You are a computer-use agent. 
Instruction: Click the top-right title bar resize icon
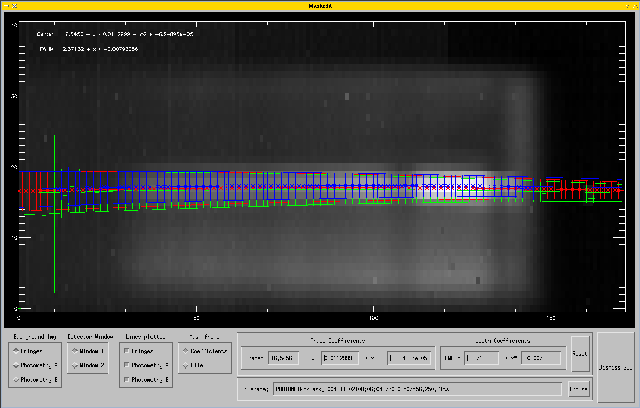pos(635,6)
